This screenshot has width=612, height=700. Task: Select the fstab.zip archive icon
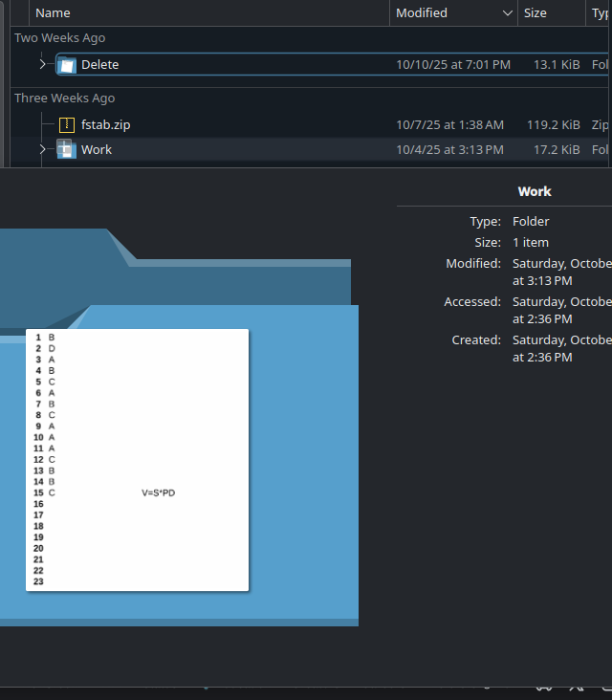coord(67,125)
